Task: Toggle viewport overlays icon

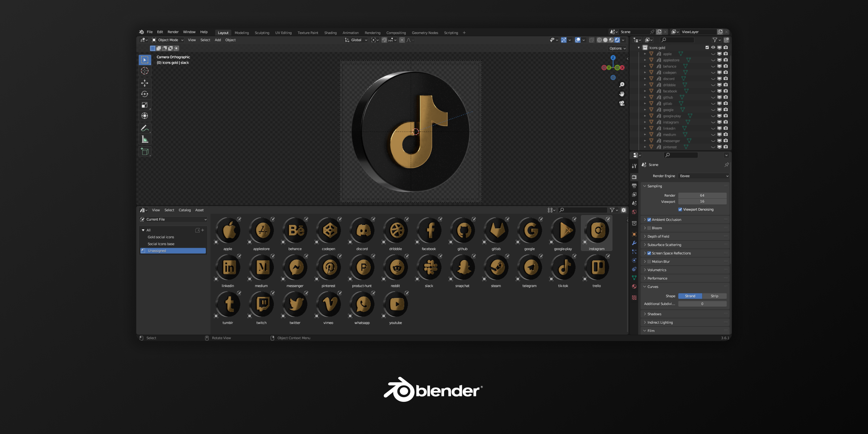Action: coord(578,40)
